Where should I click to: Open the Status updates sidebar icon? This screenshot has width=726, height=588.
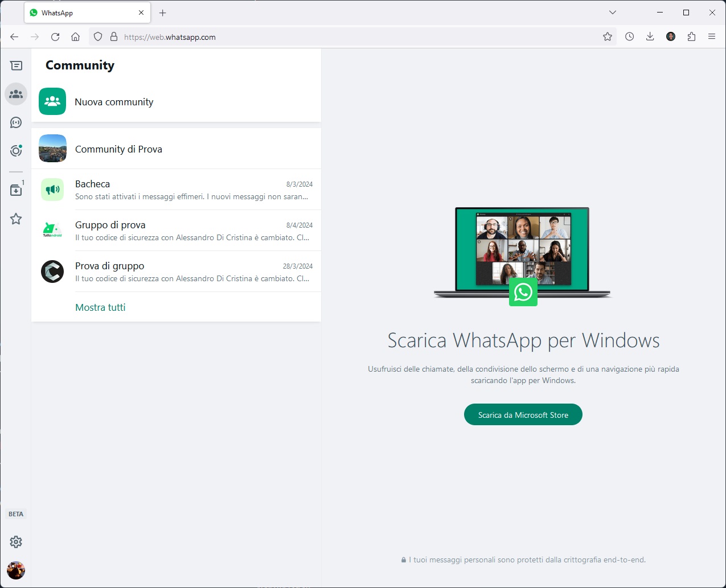click(16, 151)
